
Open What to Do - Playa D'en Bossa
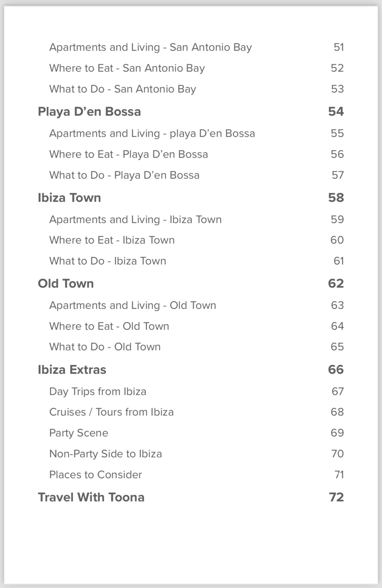tap(124, 175)
